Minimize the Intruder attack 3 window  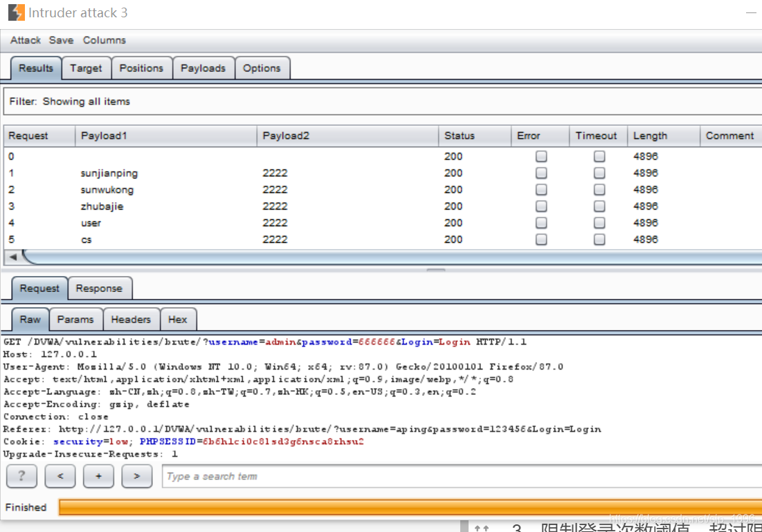[x=751, y=12]
